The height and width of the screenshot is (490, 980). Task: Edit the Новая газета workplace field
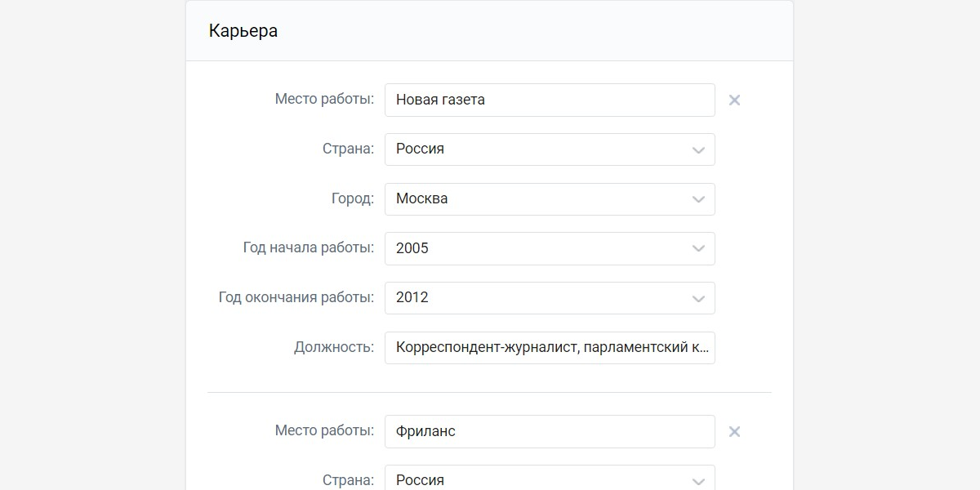[549, 100]
